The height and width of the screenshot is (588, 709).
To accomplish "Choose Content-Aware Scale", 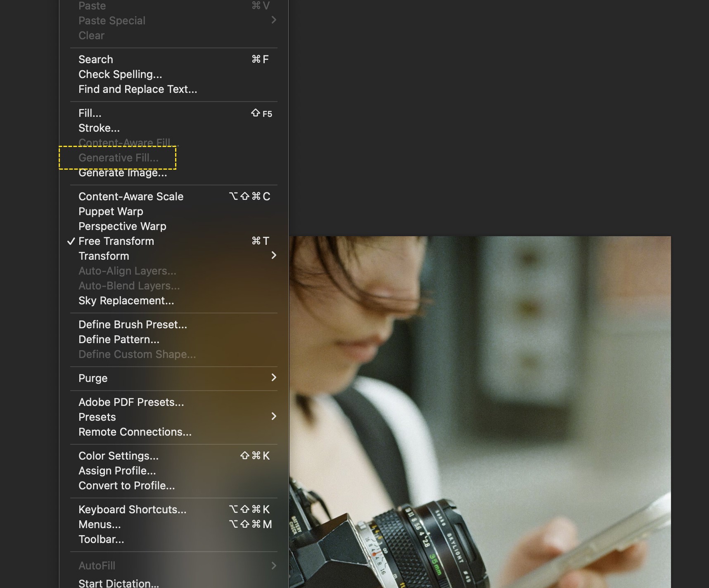I will [131, 197].
